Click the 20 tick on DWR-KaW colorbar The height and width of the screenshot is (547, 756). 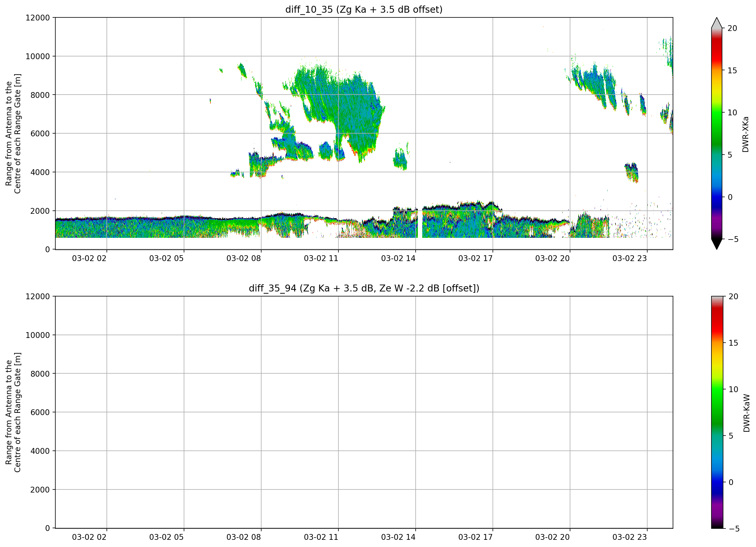click(x=733, y=296)
